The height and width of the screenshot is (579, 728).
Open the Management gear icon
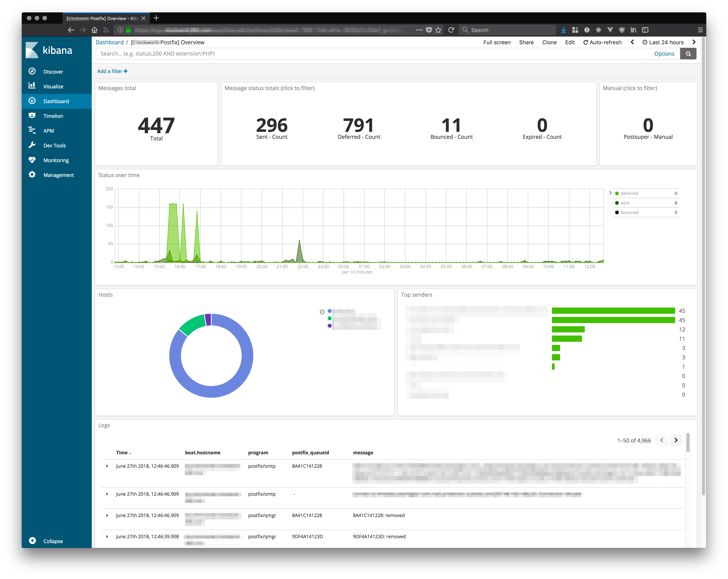coord(32,174)
